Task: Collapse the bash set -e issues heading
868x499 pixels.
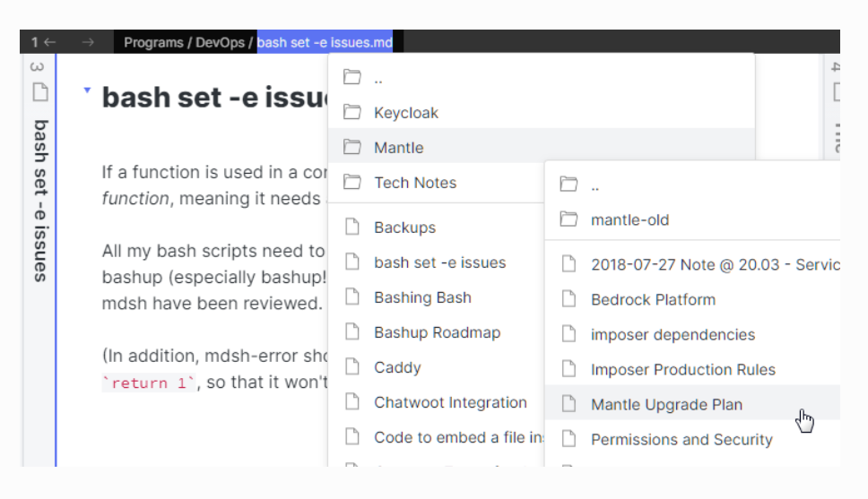Action: pyautogui.click(x=87, y=90)
